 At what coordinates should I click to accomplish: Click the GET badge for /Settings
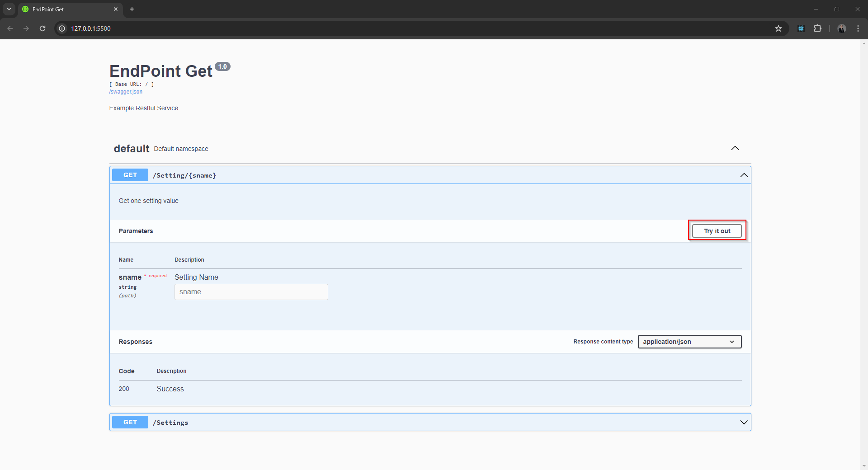point(130,422)
